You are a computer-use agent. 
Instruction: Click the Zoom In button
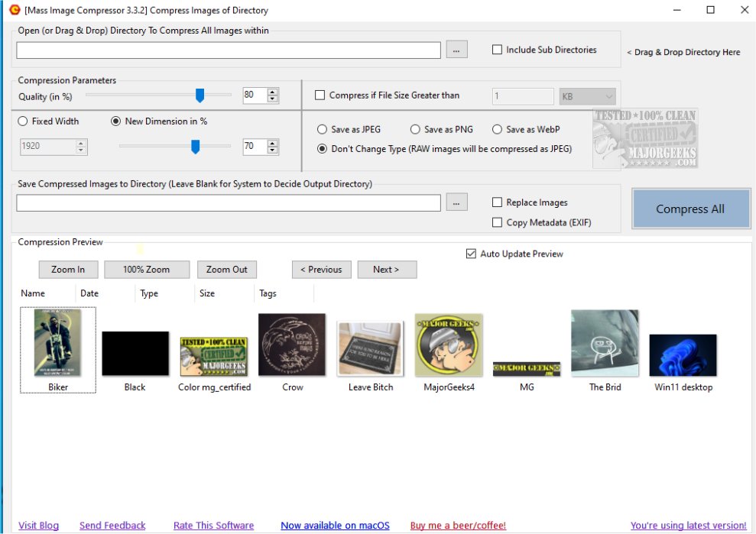tap(69, 270)
